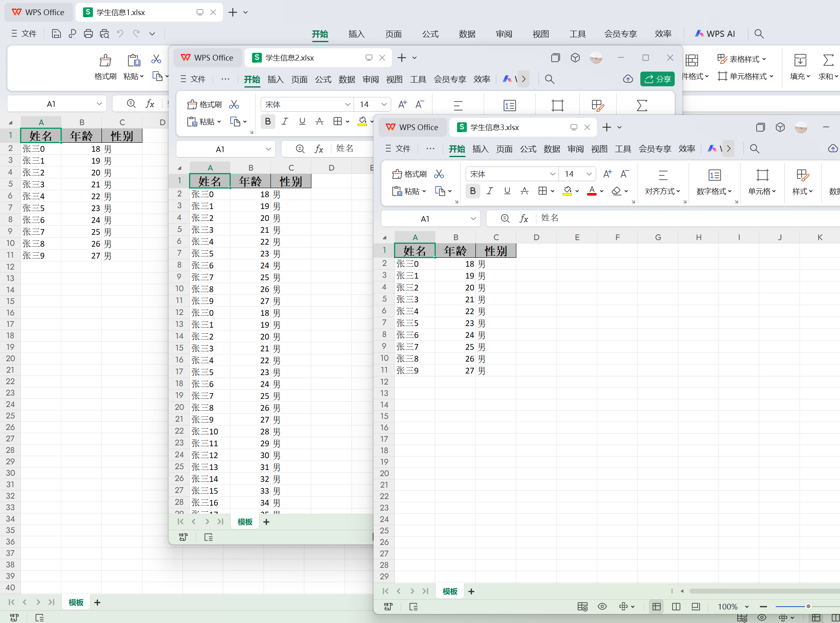Click green 分享 share button in 学生信息2

tap(657, 79)
